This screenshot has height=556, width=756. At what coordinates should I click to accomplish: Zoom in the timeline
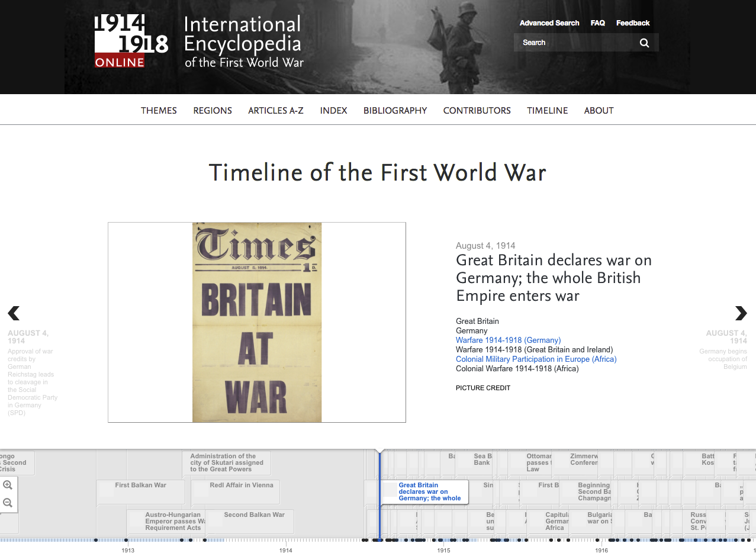pyautogui.click(x=8, y=485)
